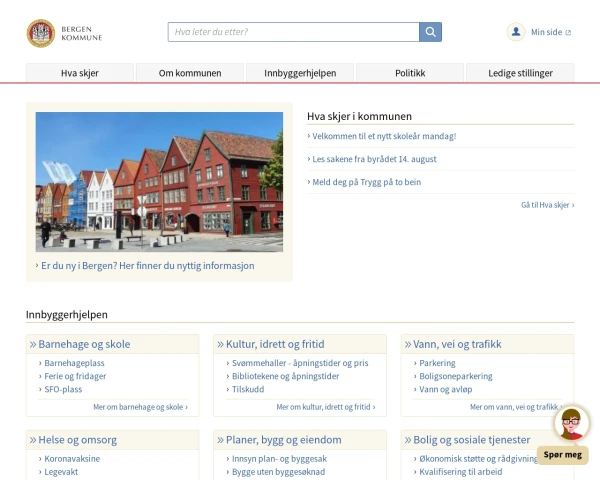
Task: Open the Boligsoneparkering link
Action: 456,376
